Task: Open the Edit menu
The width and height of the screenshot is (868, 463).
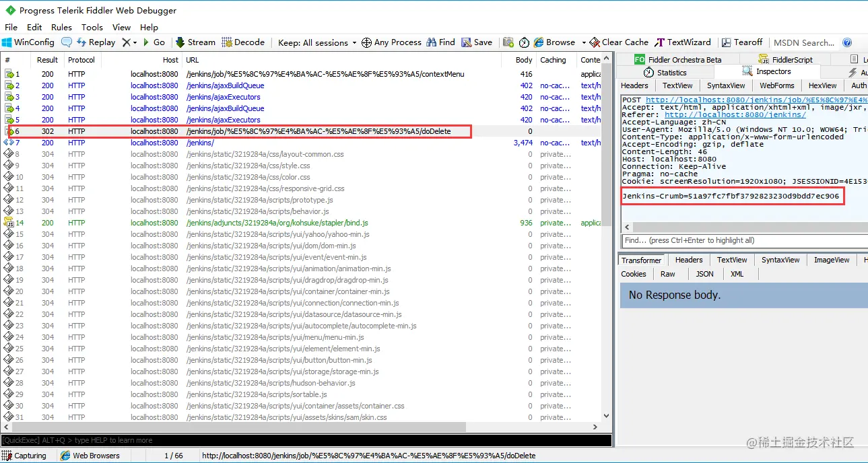Action: point(34,27)
